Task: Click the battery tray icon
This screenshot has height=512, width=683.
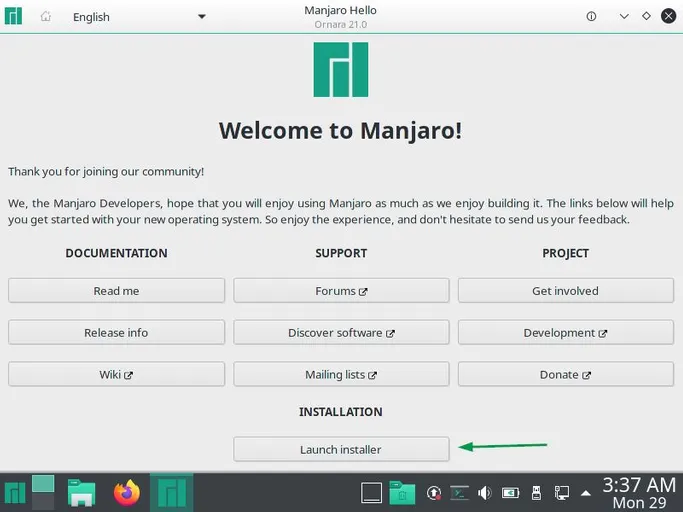Action: (510, 493)
